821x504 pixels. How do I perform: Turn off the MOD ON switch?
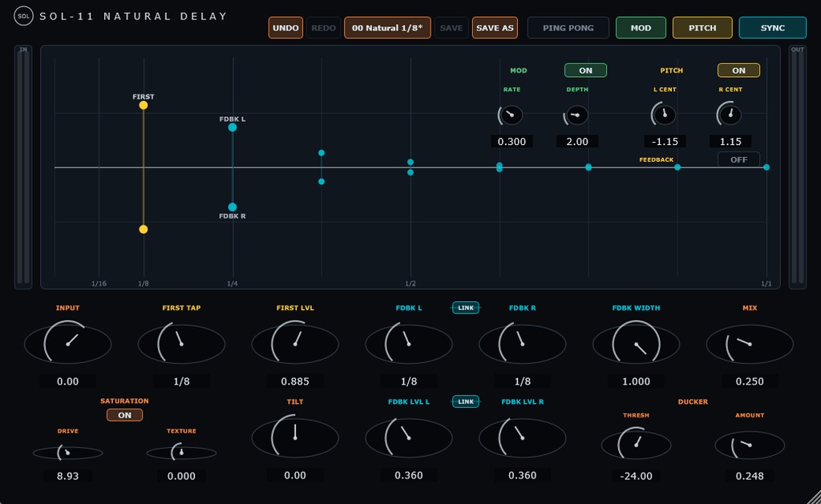(585, 71)
